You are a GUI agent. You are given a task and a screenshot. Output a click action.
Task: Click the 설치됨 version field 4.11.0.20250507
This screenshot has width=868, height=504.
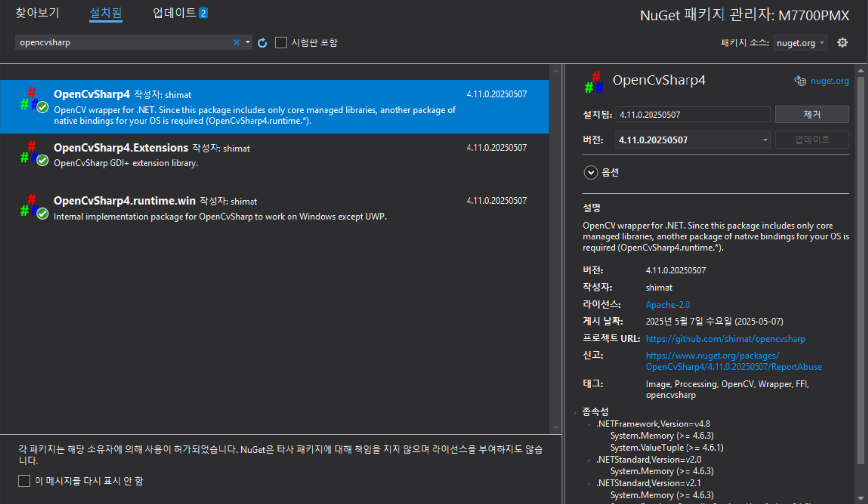pyautogui.click(x=693, y=115)
